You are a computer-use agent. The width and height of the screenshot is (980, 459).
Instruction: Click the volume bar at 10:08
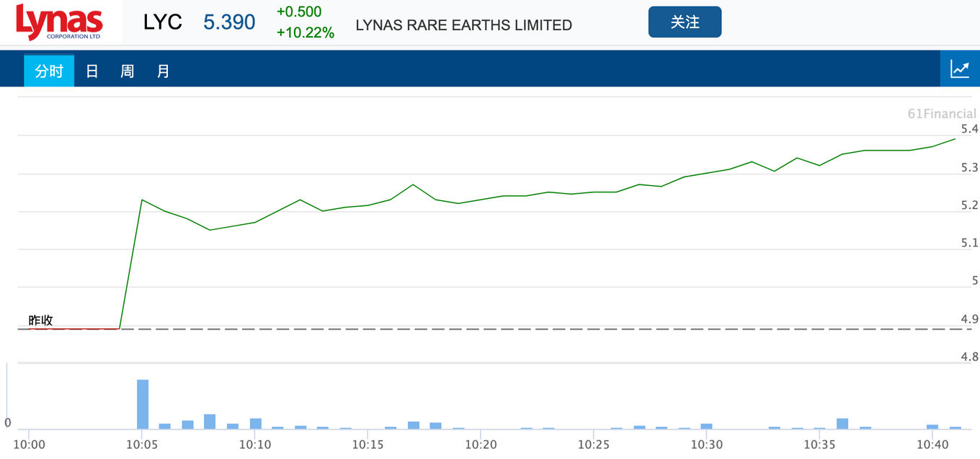[x=210, y=422]
